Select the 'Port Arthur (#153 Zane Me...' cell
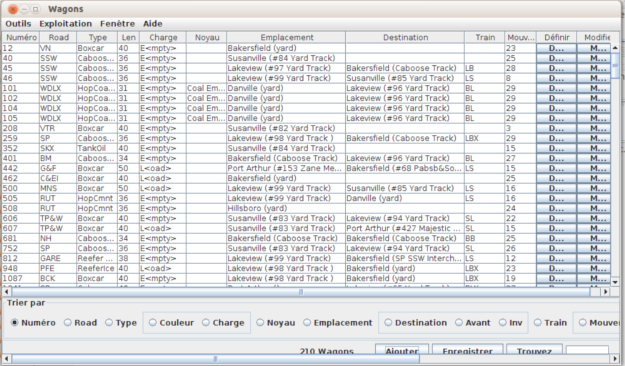The image size is (625, 366). pyautogui.click(x=286, y=168)
